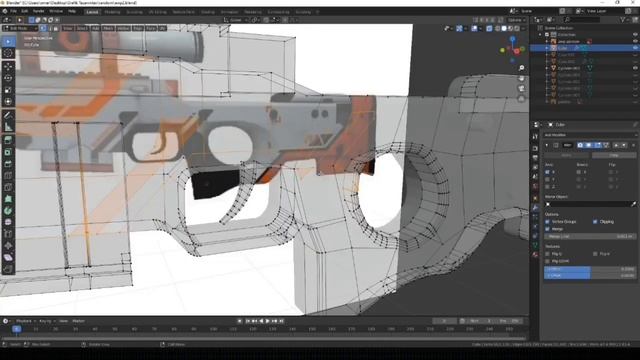The image size is (640, 360).
Task: Click the mirror object eyedropper icon
Action: 633,204
